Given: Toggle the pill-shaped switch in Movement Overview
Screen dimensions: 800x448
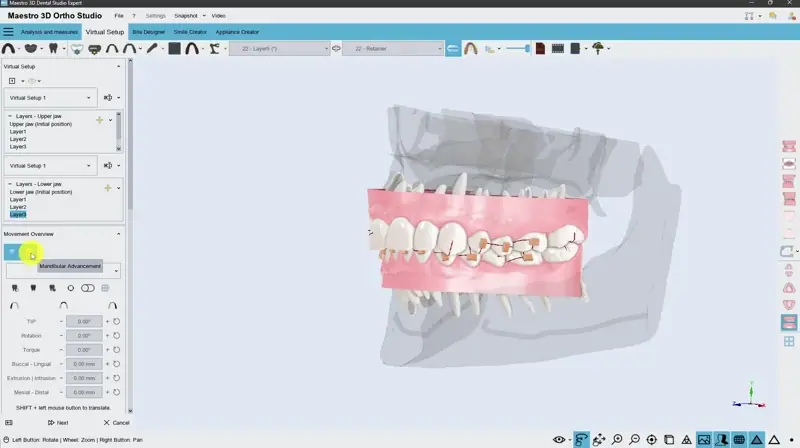Looking at the screenshot, I should 88,288.
